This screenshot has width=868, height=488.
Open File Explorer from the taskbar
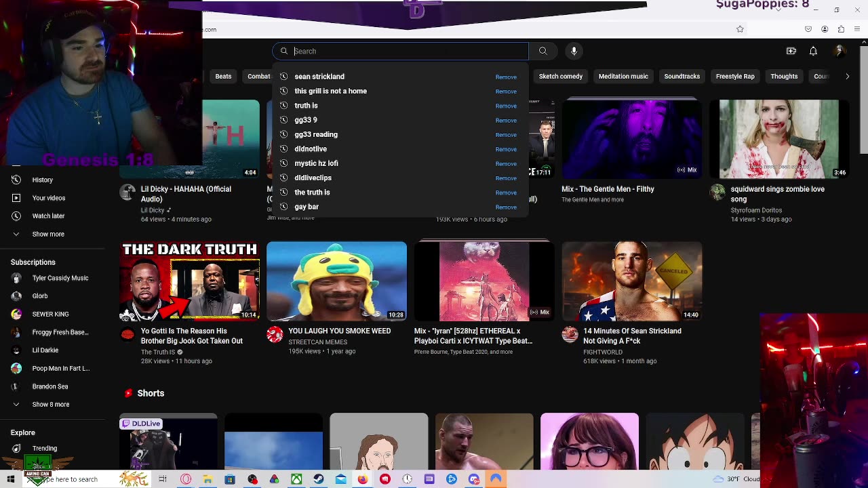[208, 479]
